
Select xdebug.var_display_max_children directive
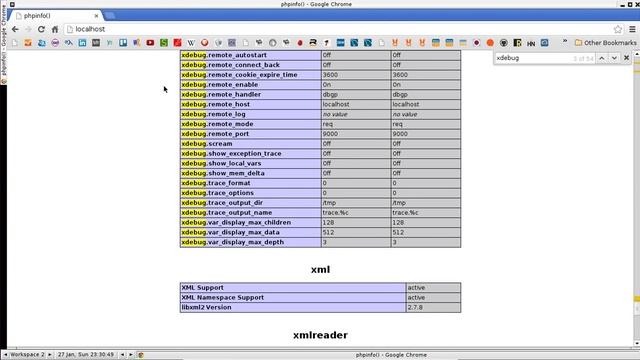pos(236,222)
